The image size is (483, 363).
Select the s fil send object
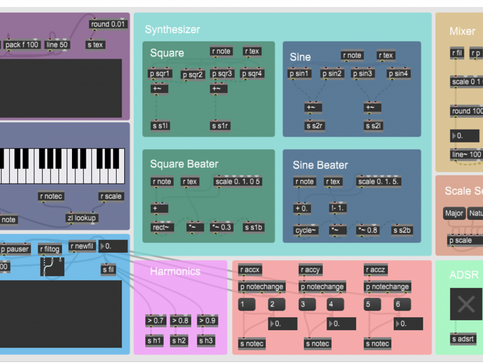(109, 269)
